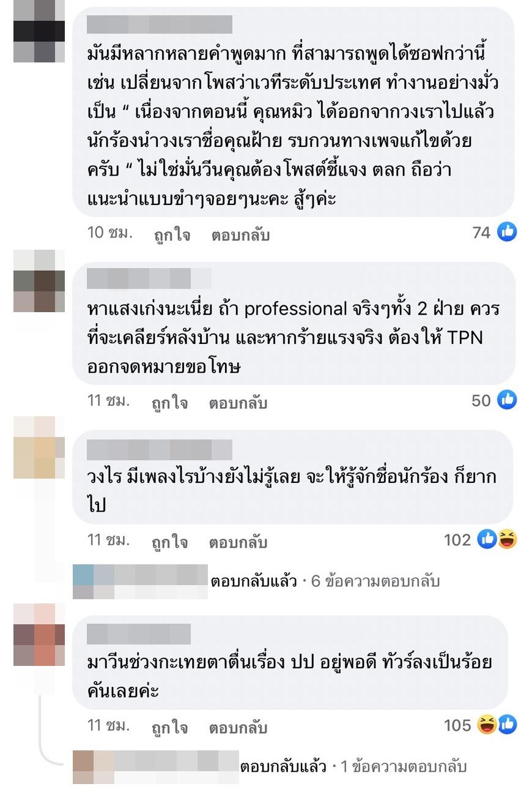Screen dimensions: 532x792
Task: Reply to the comment mentioning TPN
Action: [238, 403]
